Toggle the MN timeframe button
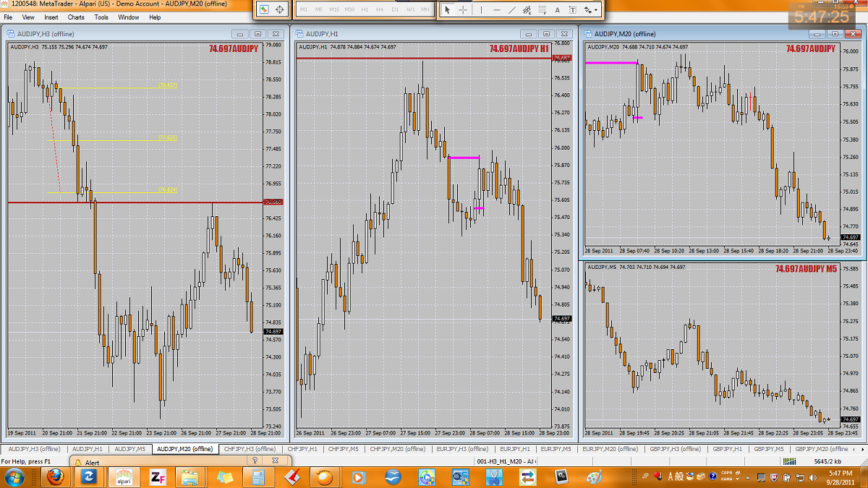 (x=425, y=10)
